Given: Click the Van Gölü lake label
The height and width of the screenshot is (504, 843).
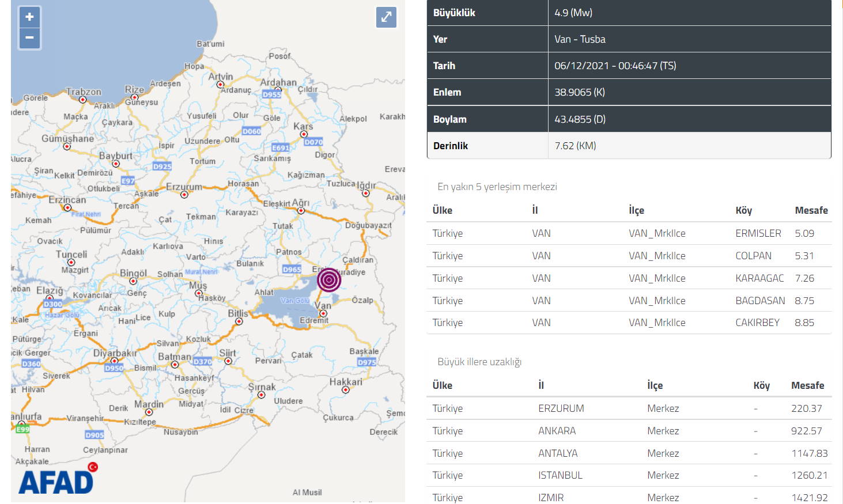Looking at the screenshot, I should [x=295, y=300].
